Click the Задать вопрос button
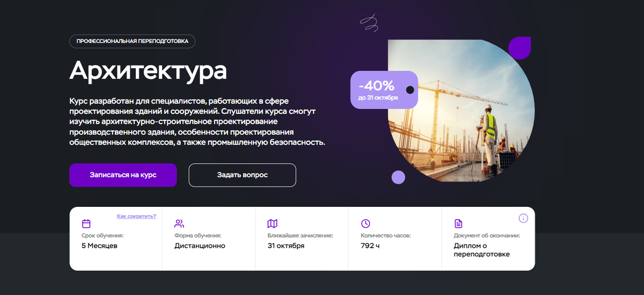644x295 pixels. tap(242, 175)
